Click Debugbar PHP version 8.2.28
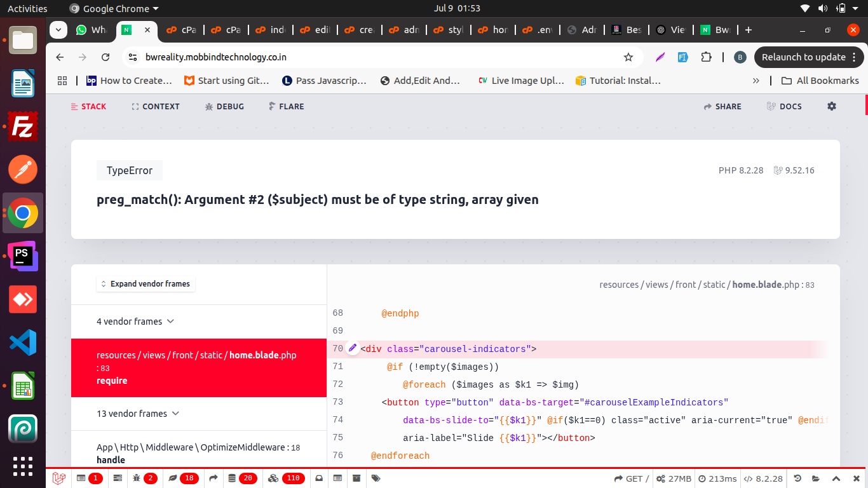 [x=763, y=478]
